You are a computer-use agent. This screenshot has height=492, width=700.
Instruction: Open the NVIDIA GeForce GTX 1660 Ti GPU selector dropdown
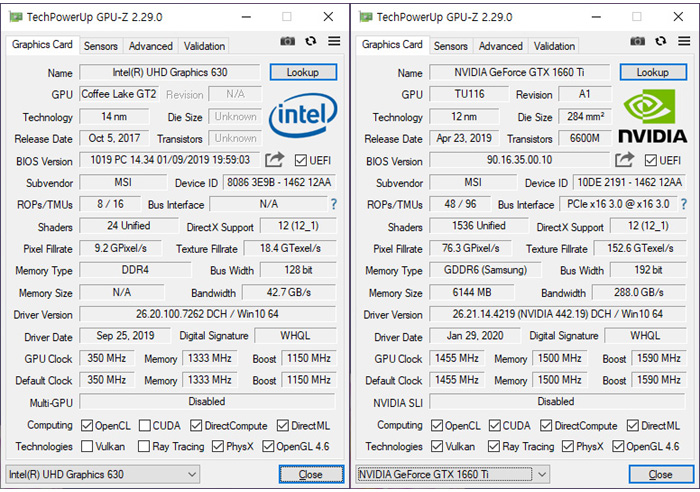(x=452, y=474)
